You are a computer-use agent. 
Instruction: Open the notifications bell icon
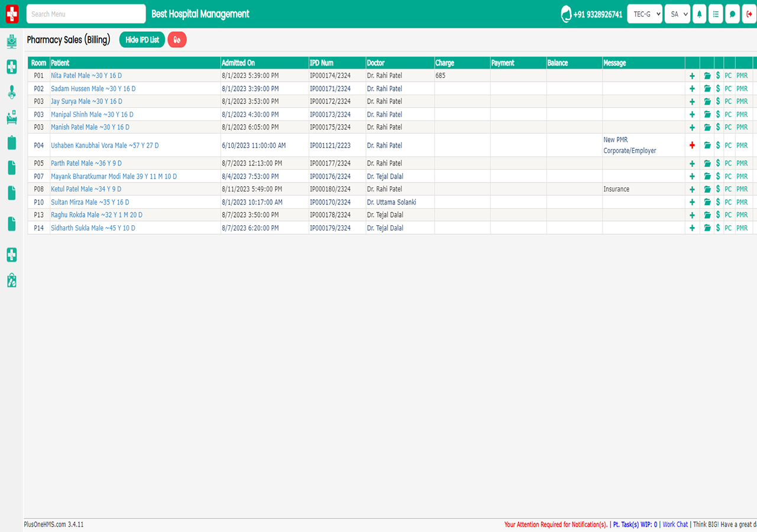point(700,14)
